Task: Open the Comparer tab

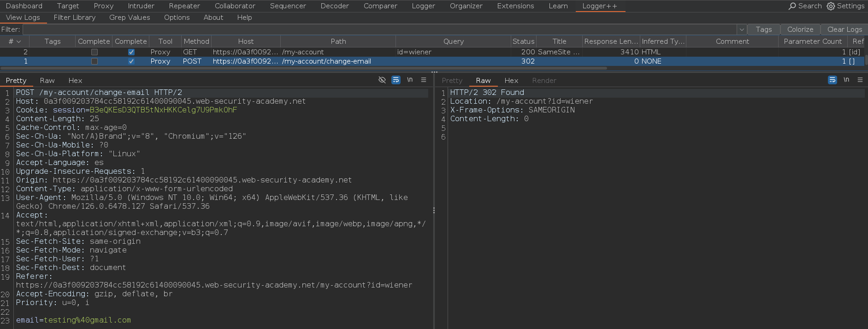Action: (380, 6)
